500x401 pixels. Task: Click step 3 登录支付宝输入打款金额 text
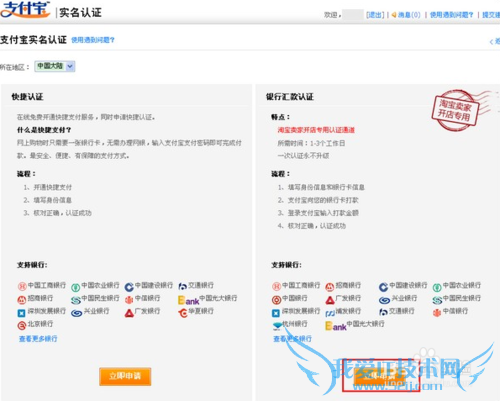[x=323, y=213]
